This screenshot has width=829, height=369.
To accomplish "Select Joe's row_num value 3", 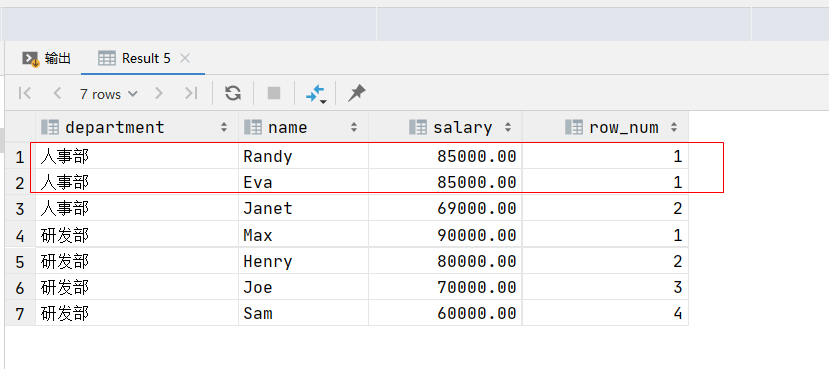I will pos(605,287).
